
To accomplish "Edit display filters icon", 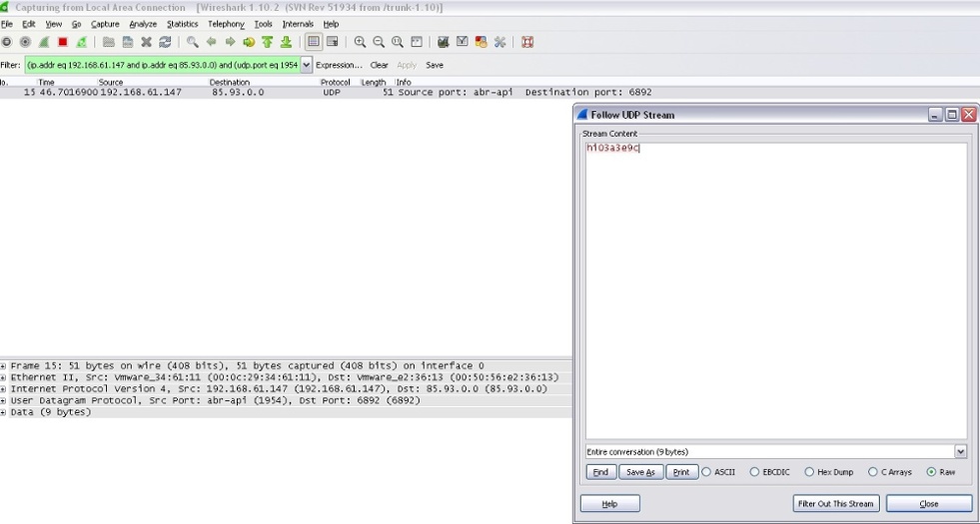I will coord(463,42).
